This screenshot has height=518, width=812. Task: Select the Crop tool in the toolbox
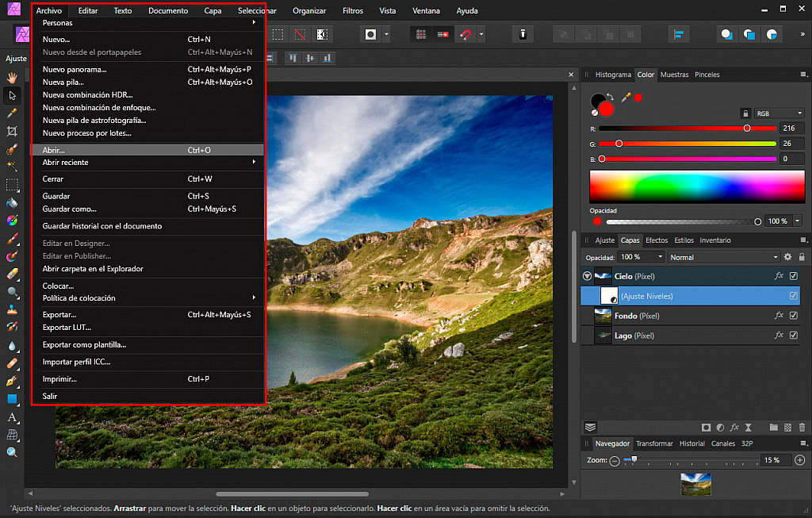[x=12, y=131]
